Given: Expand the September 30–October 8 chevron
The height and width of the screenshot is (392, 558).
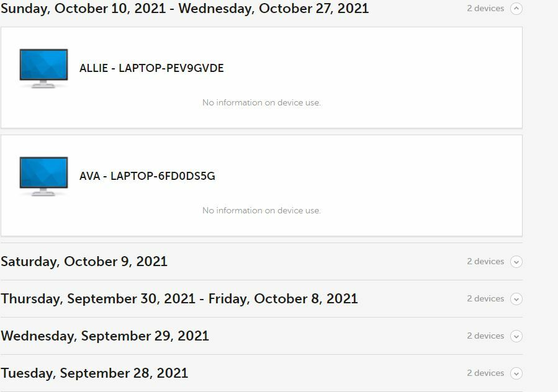Looking at the screenshot, I should 516,299.
